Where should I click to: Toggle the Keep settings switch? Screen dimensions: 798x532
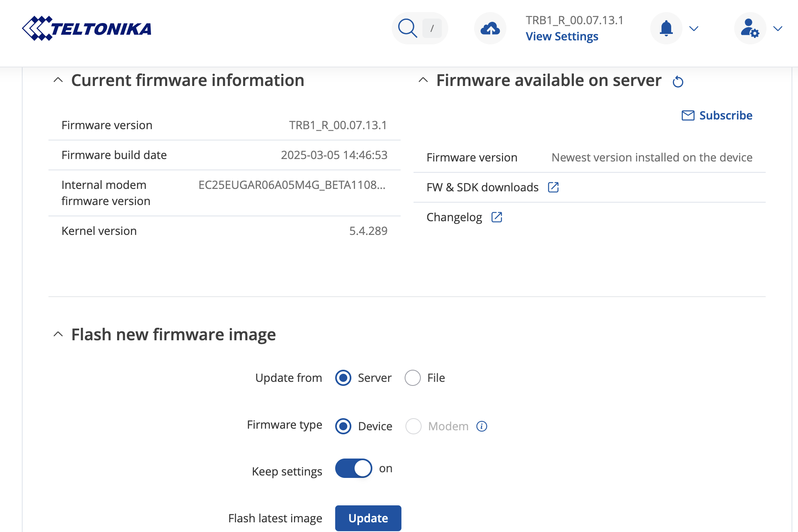click(x=354, y=468)
